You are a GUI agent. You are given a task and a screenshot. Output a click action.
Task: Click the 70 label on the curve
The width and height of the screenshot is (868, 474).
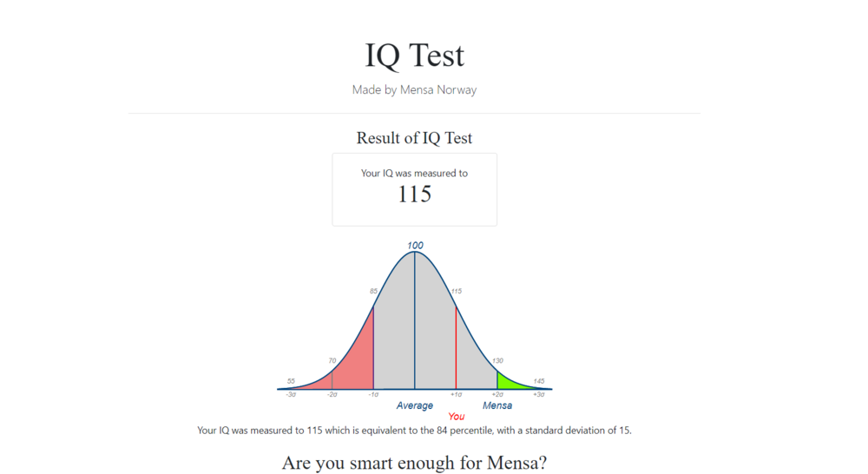332,360
